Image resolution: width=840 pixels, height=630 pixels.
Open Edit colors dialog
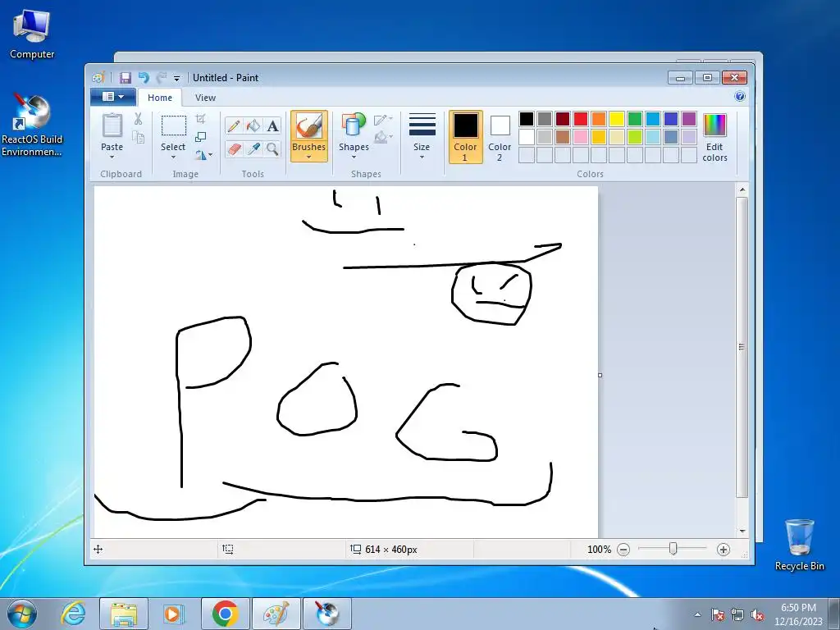tap(714, 137)
